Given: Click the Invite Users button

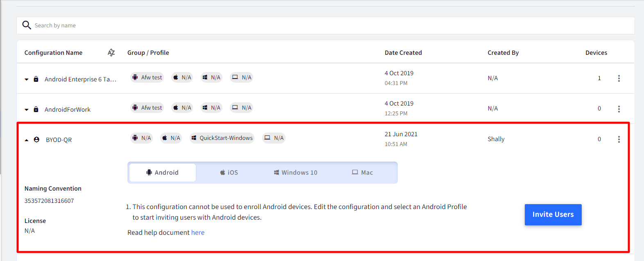Looking at the screenshot, I should (x=553, y=214).
